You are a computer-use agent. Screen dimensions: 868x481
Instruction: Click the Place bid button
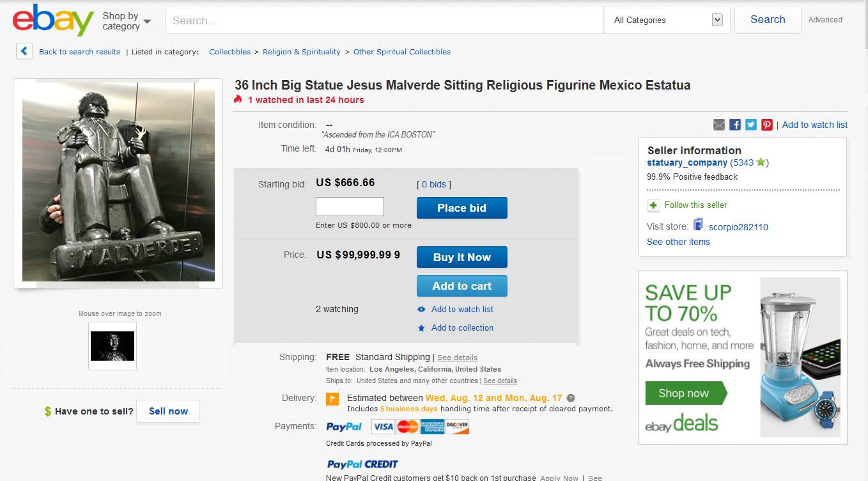pos(462,208)
